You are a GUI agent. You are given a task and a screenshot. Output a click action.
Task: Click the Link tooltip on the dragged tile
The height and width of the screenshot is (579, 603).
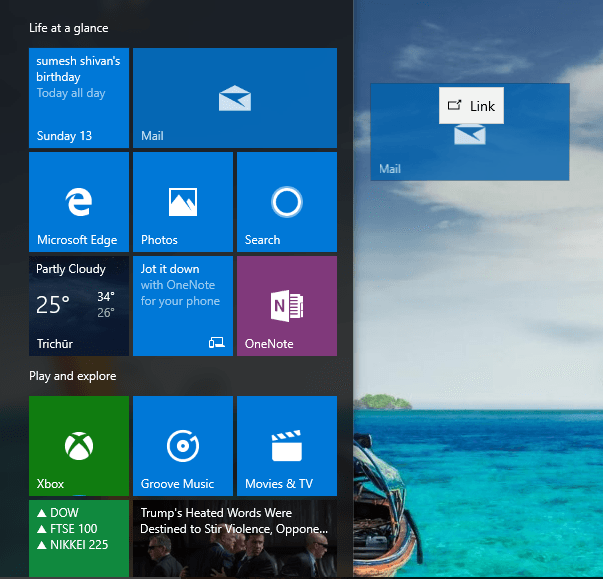tap(471, 106)
